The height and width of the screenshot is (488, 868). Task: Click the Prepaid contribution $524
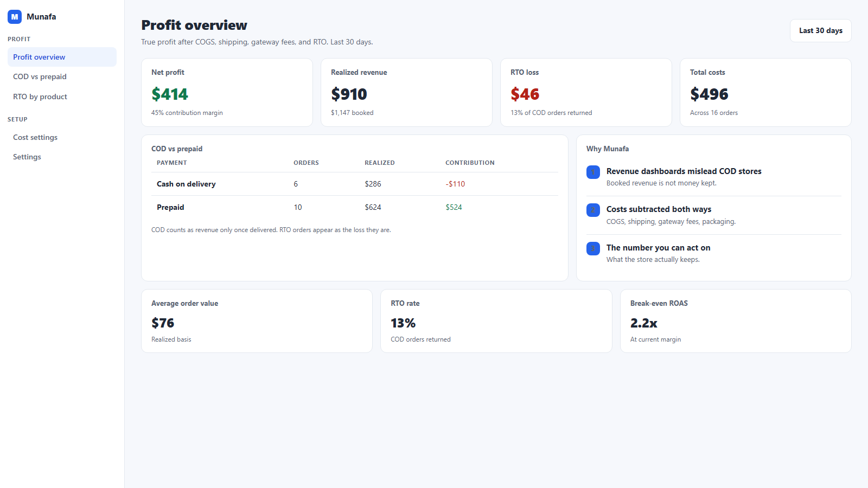pos(454,207)
